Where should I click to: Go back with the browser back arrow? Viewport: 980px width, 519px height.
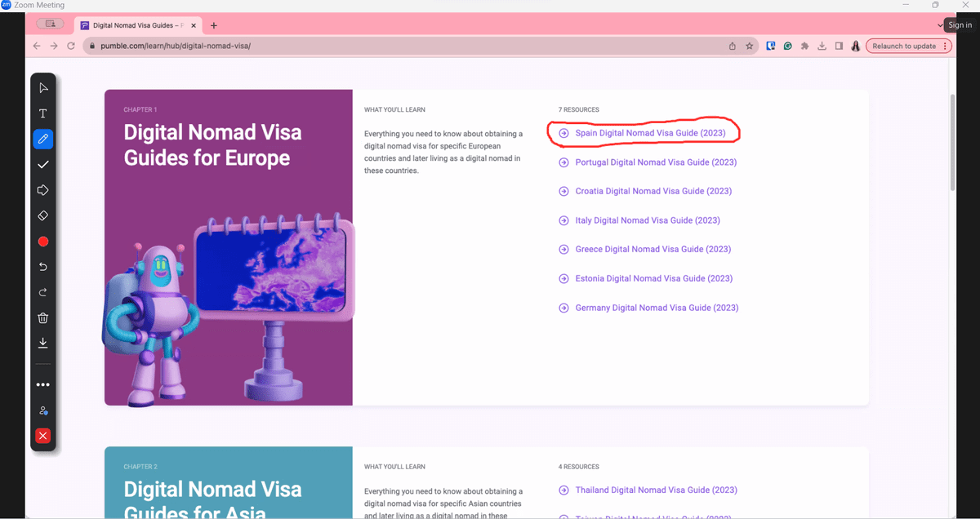[37, 46]
